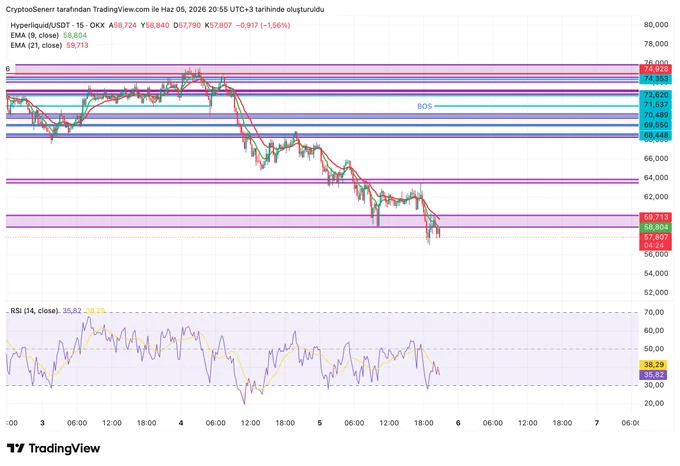Click the open value A58,724 in the legend
The image size is (680, 466).
(123, 26)
